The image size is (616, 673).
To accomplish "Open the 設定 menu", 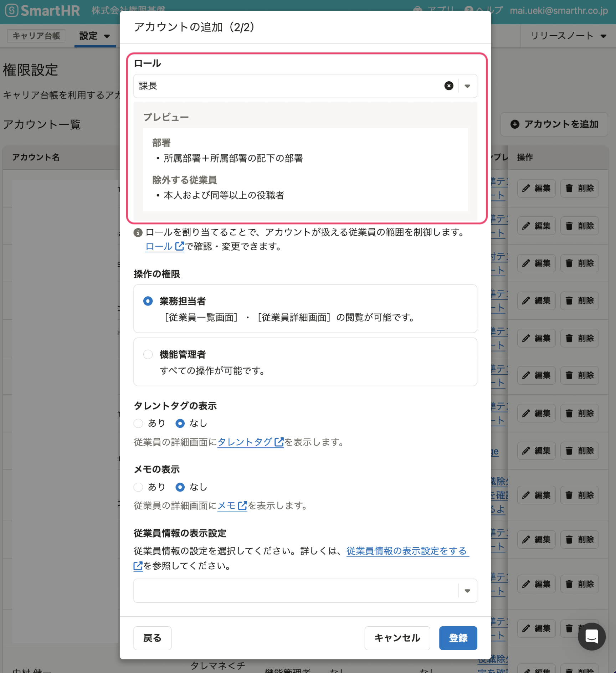I will click(94, 36).
